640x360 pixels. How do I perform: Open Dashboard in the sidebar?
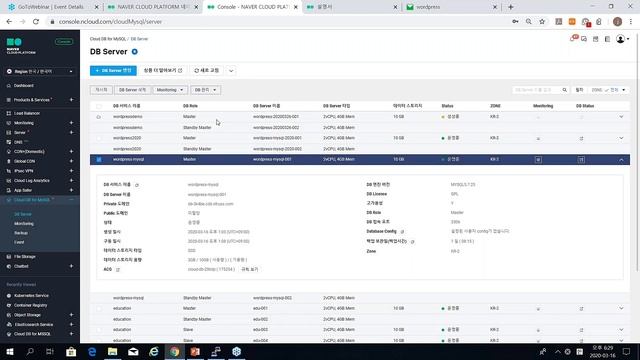point(24,86)
